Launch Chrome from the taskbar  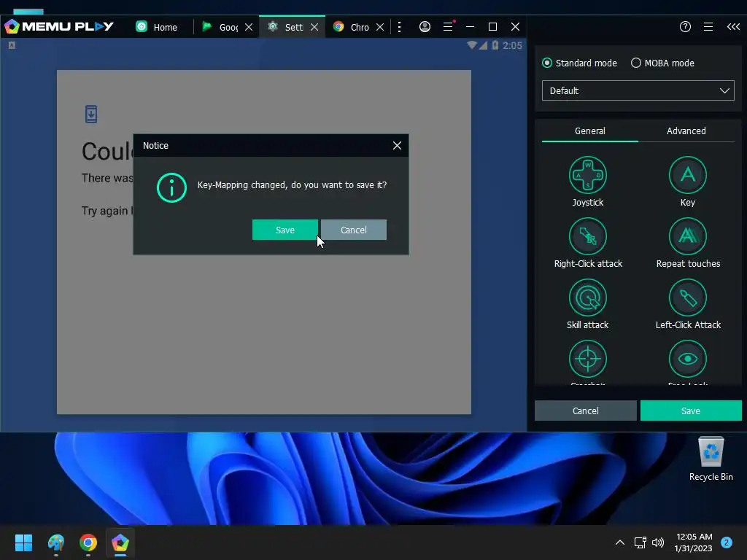pos(88,542)
